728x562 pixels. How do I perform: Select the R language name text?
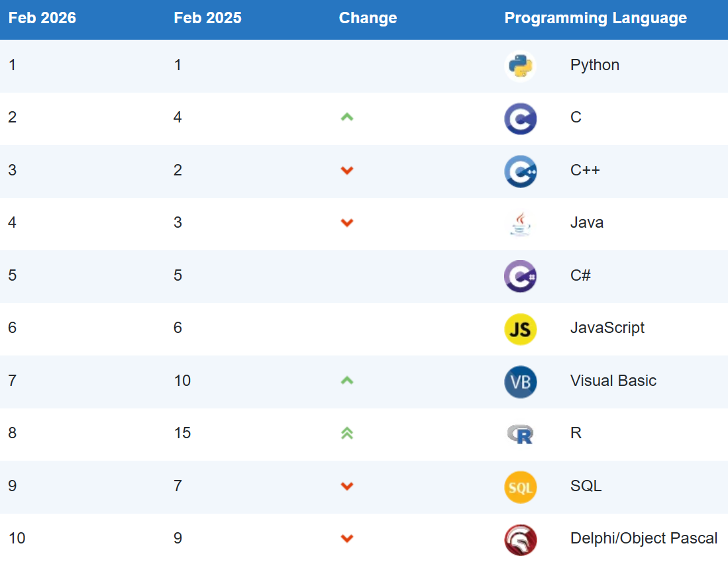(x=576, y=432)
